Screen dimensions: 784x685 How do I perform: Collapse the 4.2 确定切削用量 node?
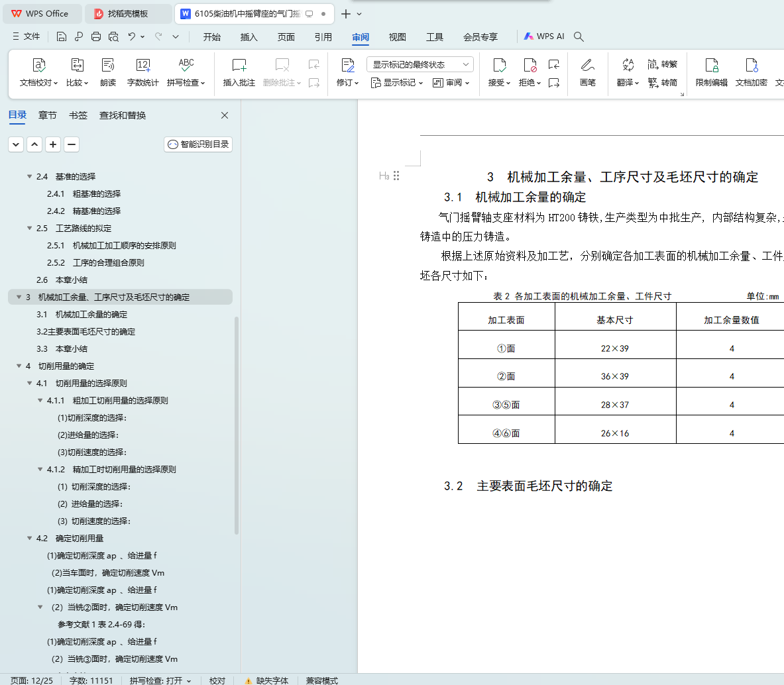[30, 539]
